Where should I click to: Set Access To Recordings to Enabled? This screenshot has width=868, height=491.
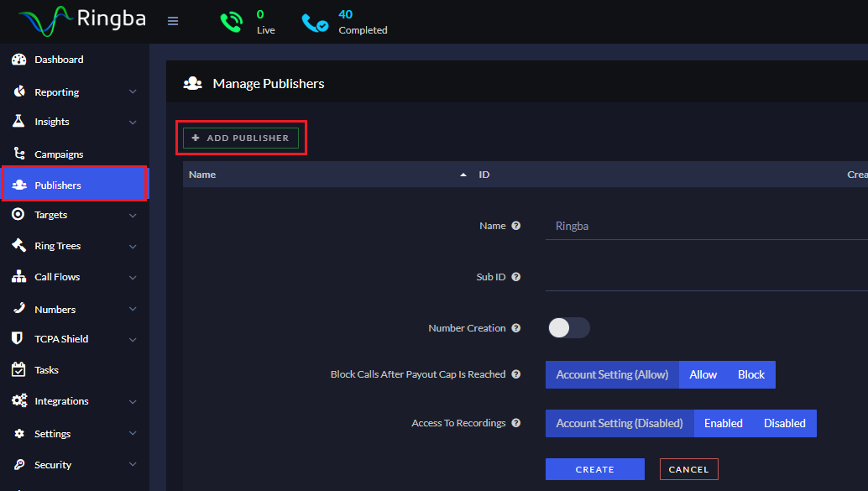point(723,423)
